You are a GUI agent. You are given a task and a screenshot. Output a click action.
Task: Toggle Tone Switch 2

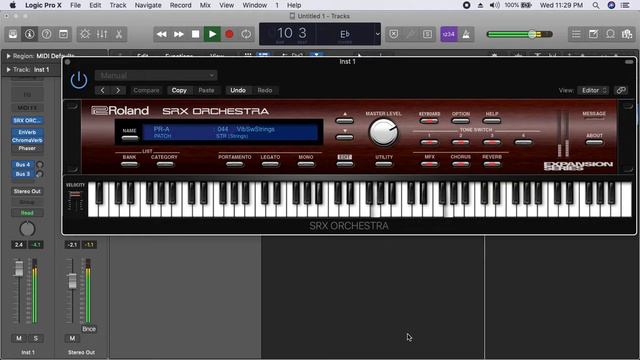[460, 142]
